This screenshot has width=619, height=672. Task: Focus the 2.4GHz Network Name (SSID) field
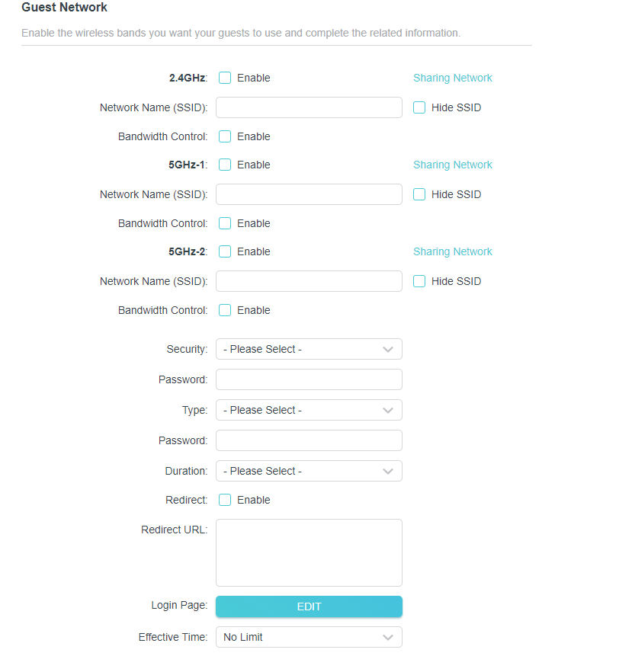(309, 107)
